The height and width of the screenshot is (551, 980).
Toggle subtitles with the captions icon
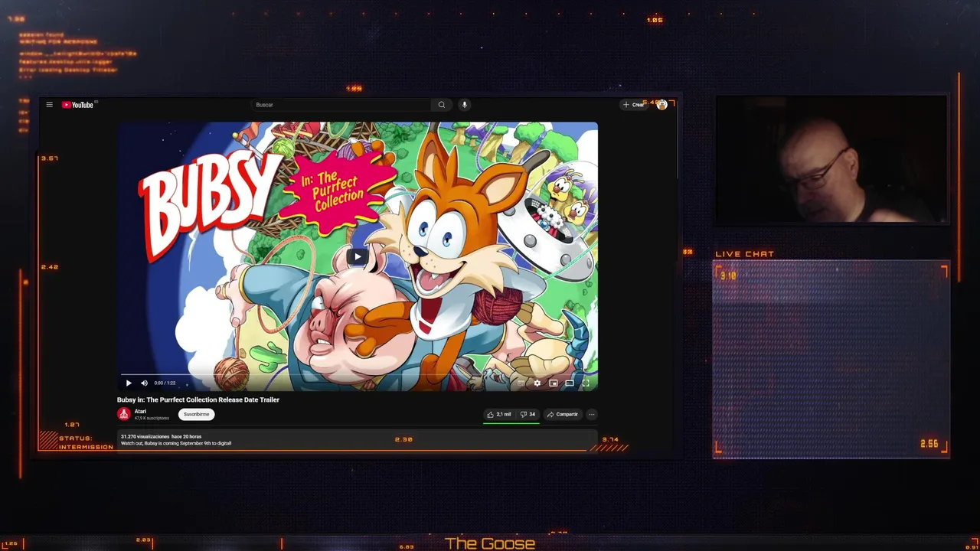point(521,383)
